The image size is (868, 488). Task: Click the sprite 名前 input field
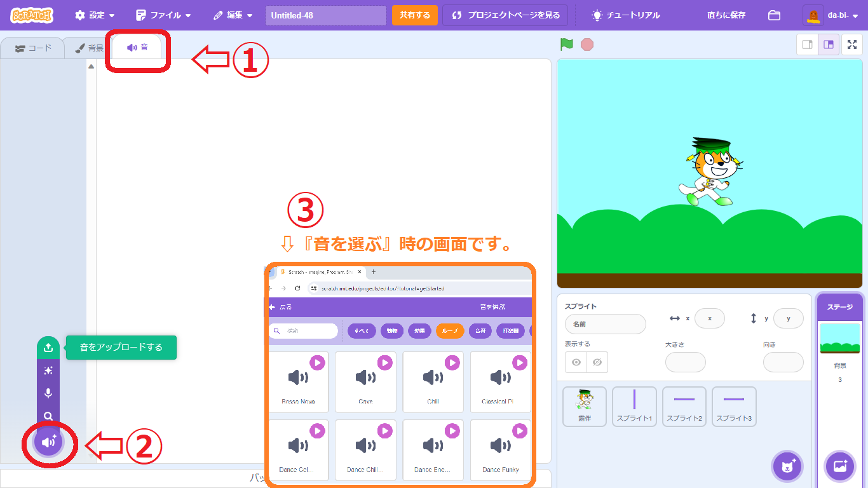coord(605,324)
